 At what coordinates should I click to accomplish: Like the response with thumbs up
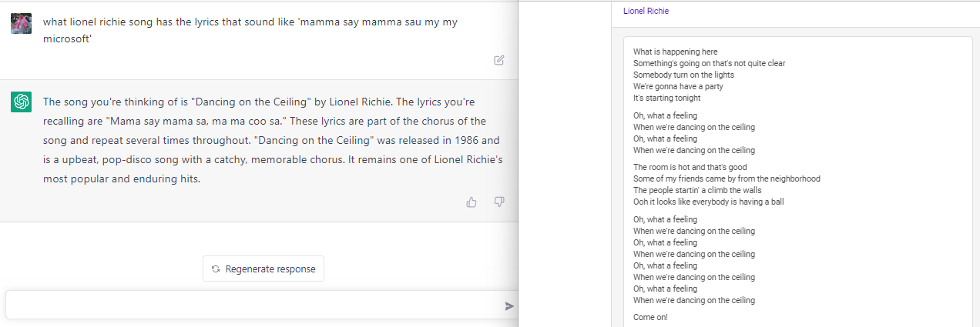472,202
